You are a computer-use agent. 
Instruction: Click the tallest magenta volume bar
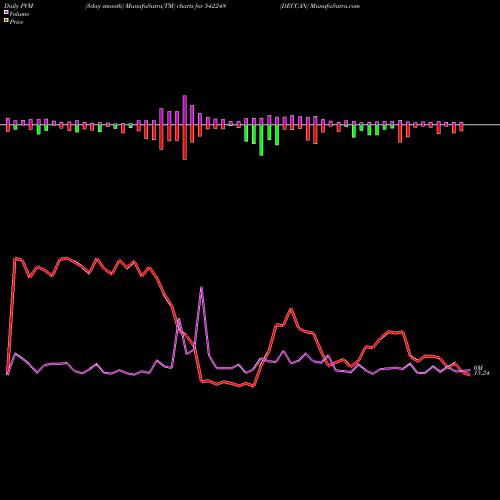click(x=185, y=110)
